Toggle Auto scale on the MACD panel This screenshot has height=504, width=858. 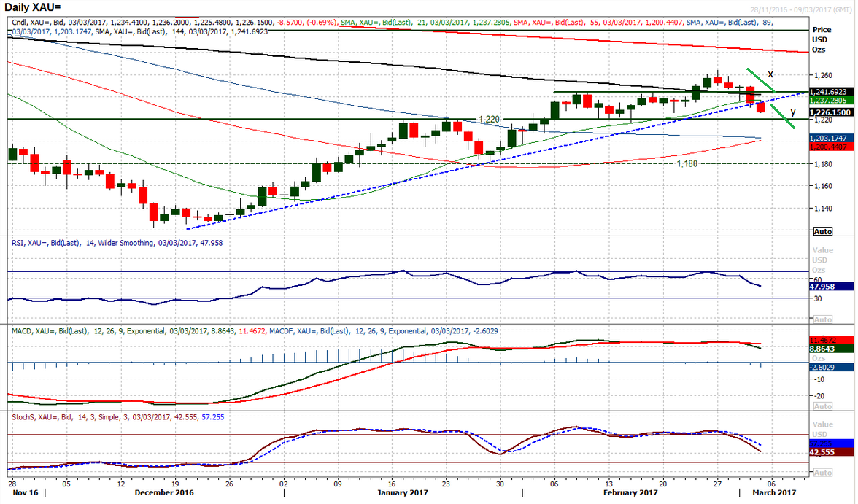(x=822, y=407)
